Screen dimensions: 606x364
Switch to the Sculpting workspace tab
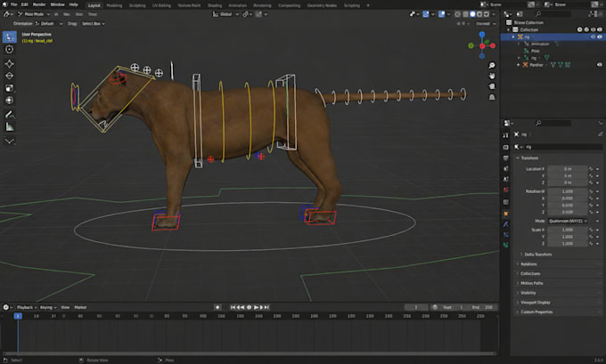pyautogui.click(x=137, y=5)
